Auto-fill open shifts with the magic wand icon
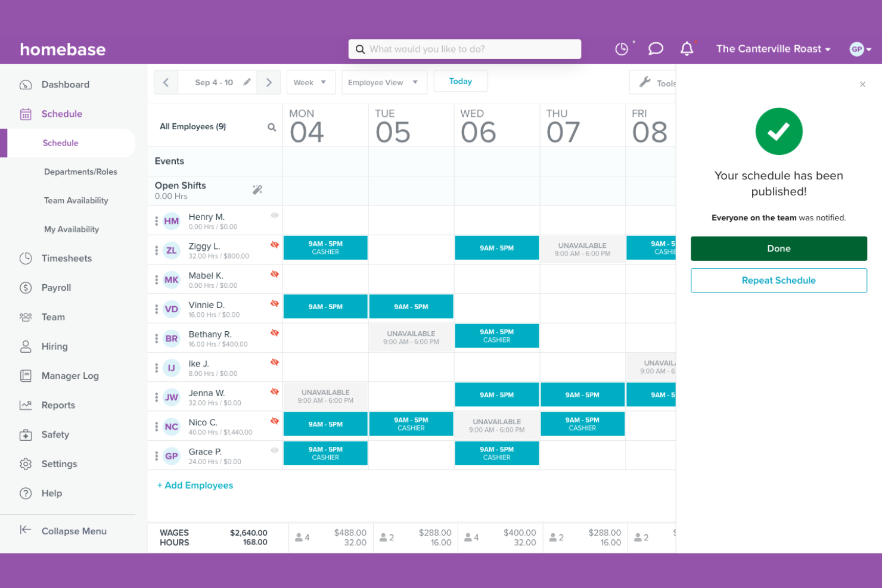 pos(257,189)
